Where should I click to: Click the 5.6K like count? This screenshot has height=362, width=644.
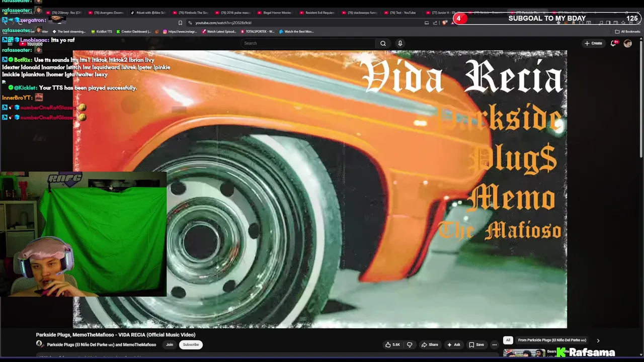click(396, 344)
